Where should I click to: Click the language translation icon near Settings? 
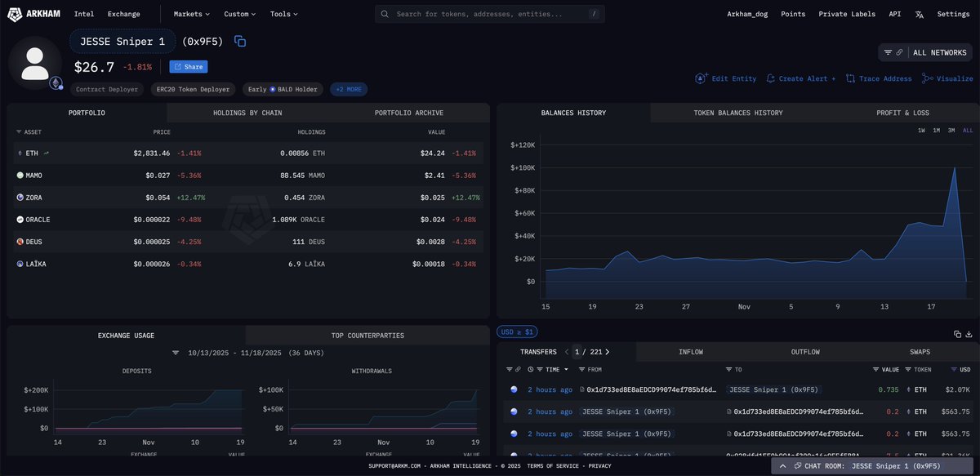click(x=920, y=14)
